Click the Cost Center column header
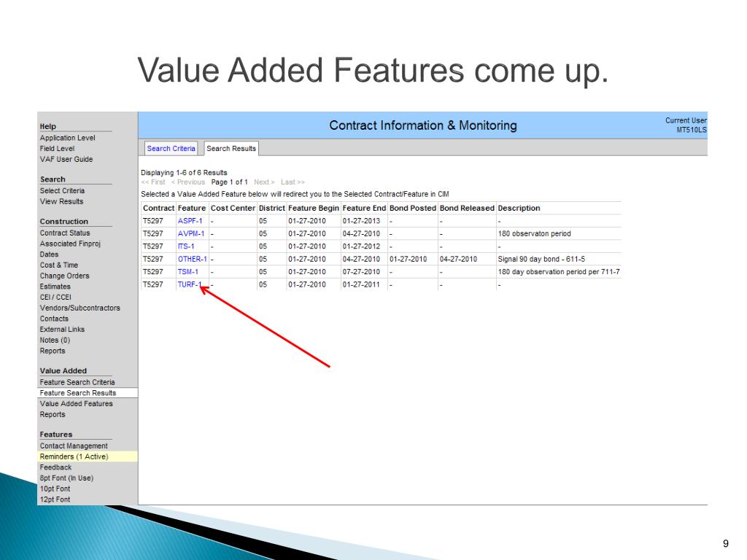Screen dimensions: 747x560 (233, 208)
